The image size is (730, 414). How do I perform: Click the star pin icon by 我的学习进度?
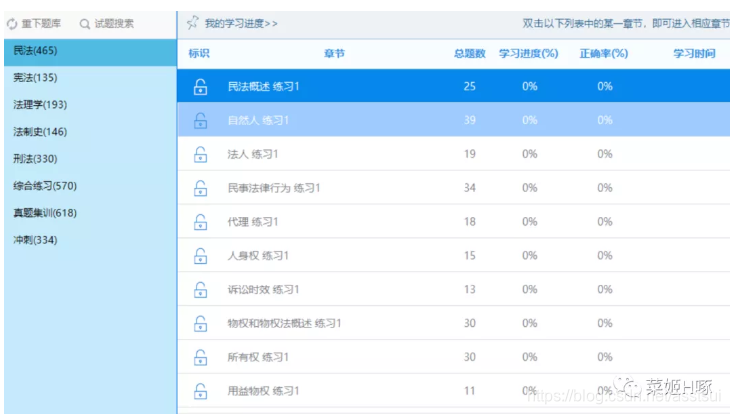coord(193,23)
